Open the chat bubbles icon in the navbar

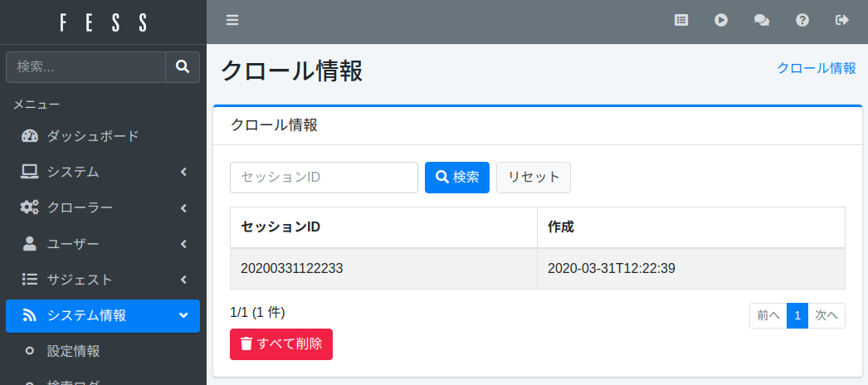coord(761,21)
